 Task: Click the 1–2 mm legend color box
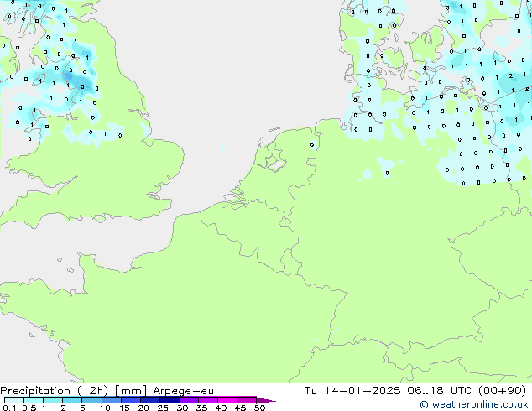coord(53,400)
